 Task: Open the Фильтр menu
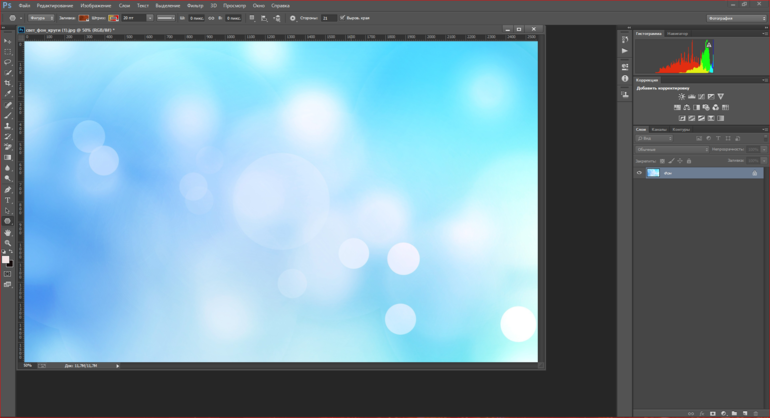(x=195, y=5)
